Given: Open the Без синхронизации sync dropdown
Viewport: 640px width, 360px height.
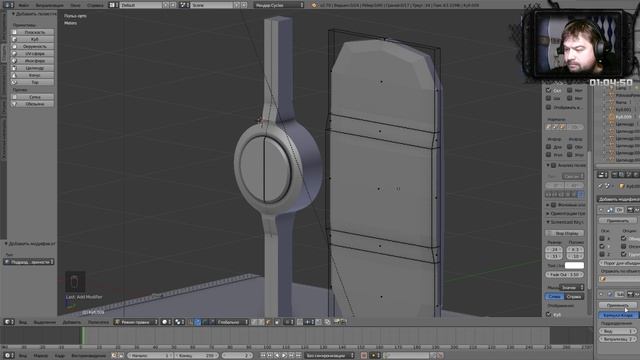Looking at the screenshot, I should pyautogui.click(x=330, y=356).
